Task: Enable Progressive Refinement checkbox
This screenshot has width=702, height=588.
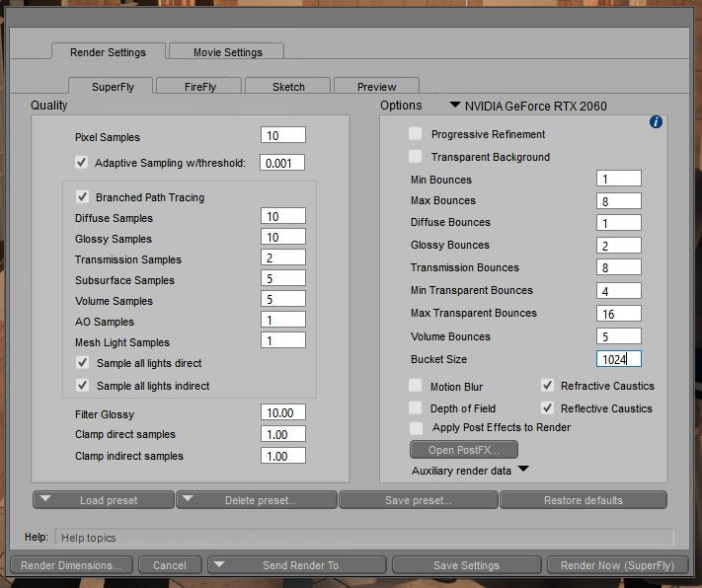Action: click(x=416, y=134)
